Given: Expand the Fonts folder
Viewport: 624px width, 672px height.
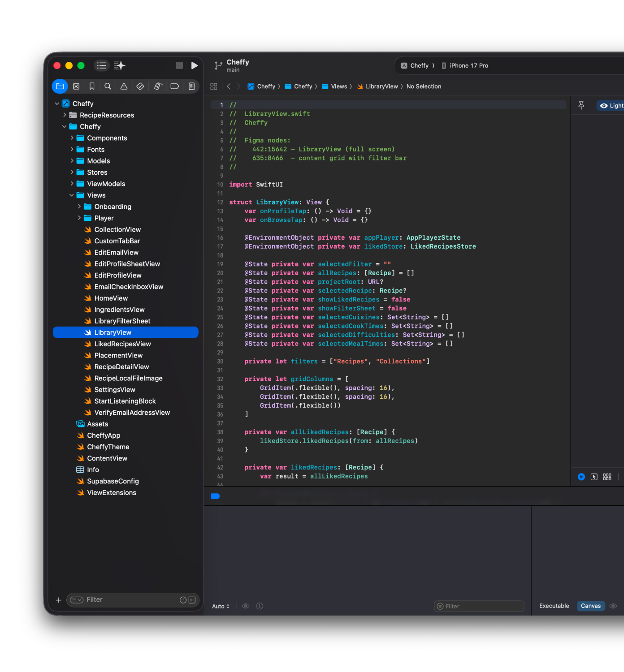Looking at the screenshot, I should [72, 149].
